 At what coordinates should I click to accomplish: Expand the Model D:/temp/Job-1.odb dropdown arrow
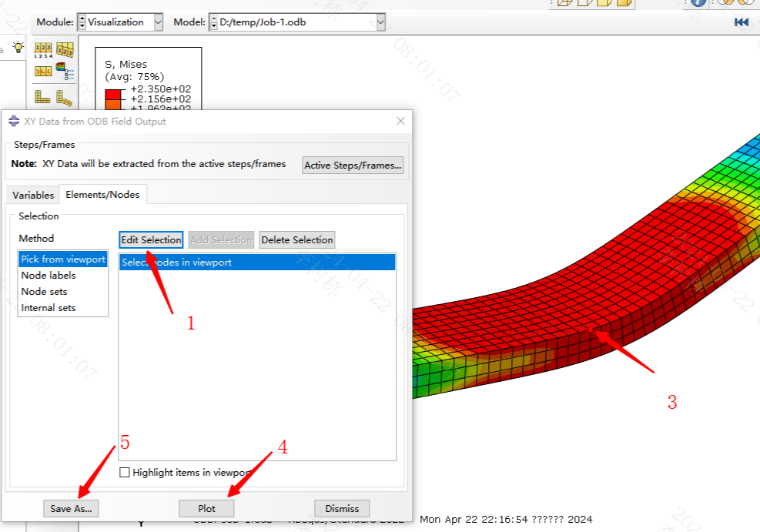tap(380, 22)
